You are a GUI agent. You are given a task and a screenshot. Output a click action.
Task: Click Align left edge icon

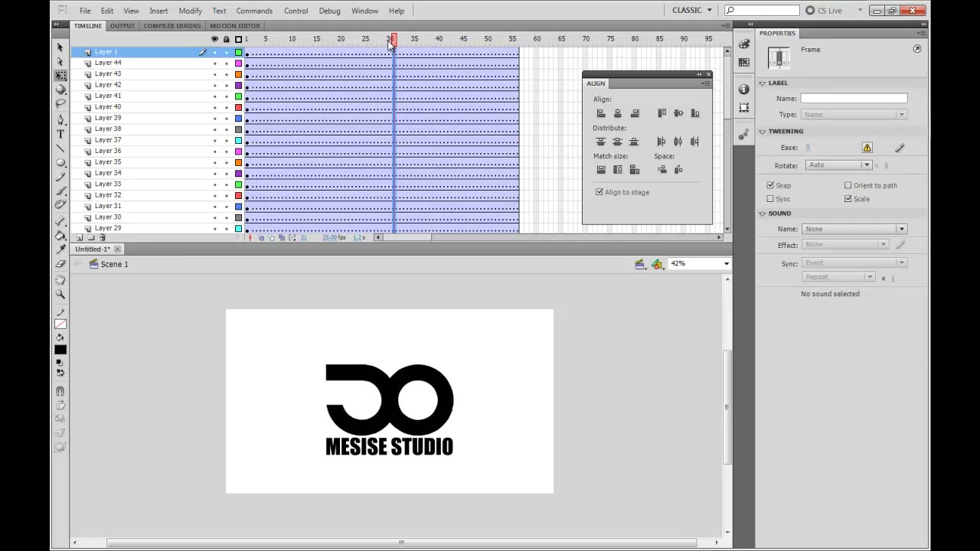pyautogui.click(x=601, y=113)
